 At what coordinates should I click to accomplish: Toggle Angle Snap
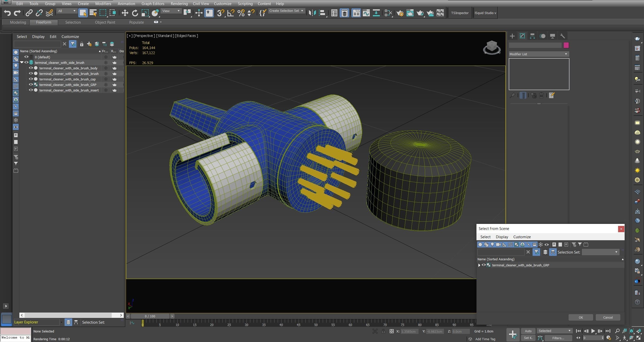tap(231, 13)
